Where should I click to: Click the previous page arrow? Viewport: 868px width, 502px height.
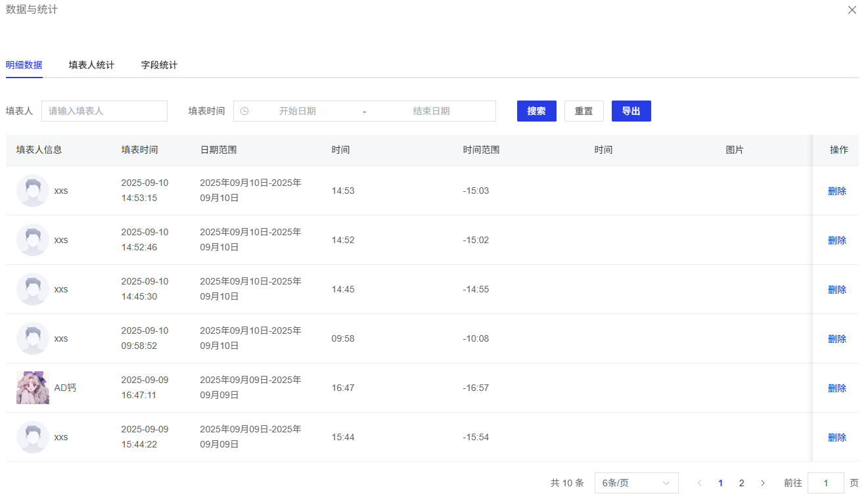tap(699, 483)
